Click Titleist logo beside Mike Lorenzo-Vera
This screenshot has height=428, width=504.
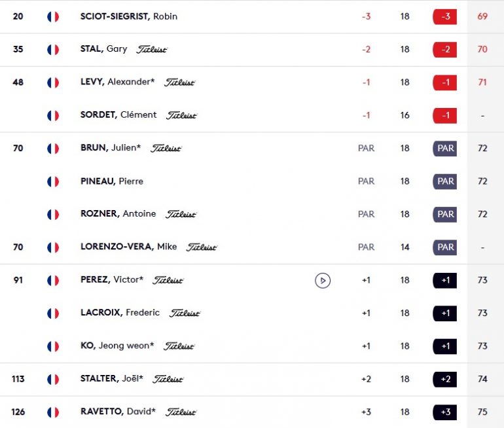pos(202,247)
